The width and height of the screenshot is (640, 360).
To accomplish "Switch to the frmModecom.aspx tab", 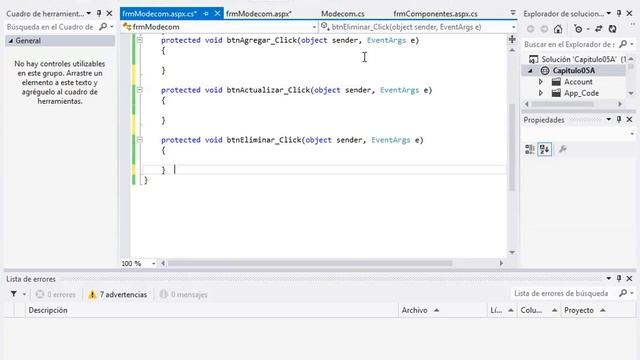I will click(259, 13).
